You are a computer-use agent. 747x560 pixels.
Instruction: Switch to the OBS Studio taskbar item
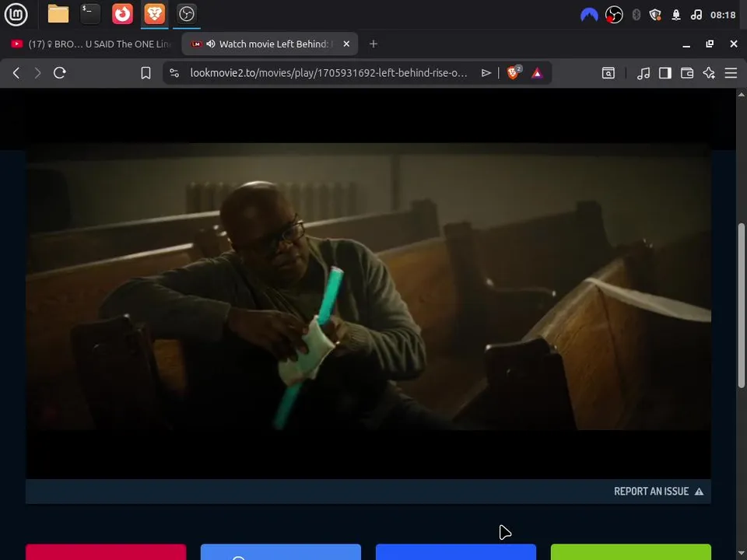186,14
